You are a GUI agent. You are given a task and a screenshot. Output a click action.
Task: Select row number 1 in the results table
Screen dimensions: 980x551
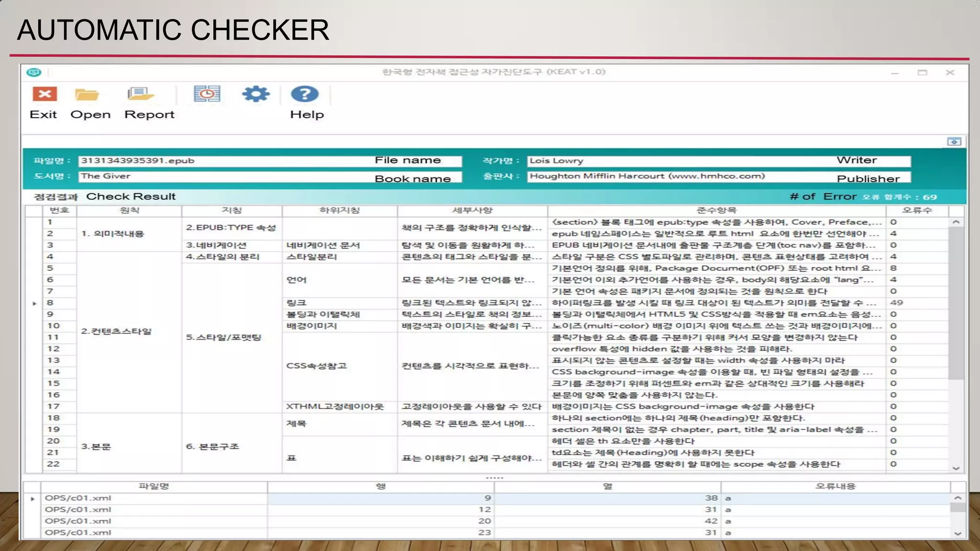pyautogui.click(x=59, y=222)
